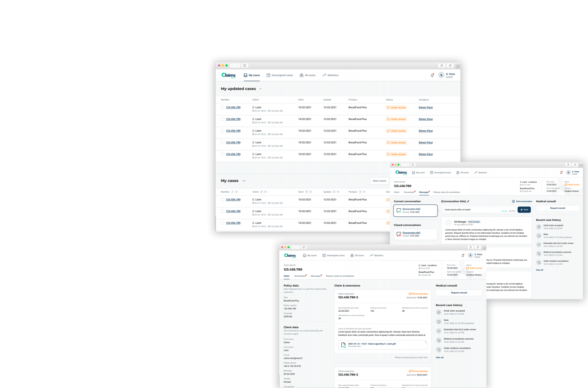Toggle browser sidebar icon in Claim window
Image resolution: width=588 pixels, height=388 pixels.
point(304,247)
